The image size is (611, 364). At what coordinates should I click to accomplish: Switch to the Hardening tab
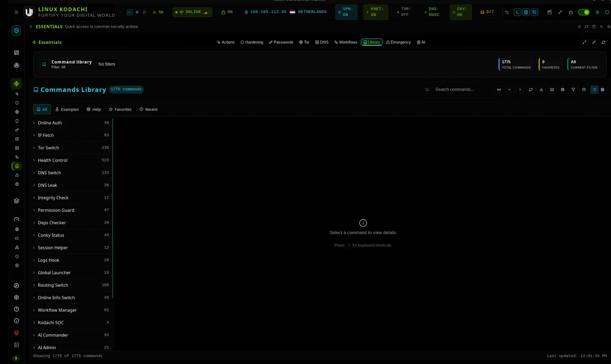click(x=252, y=42)
